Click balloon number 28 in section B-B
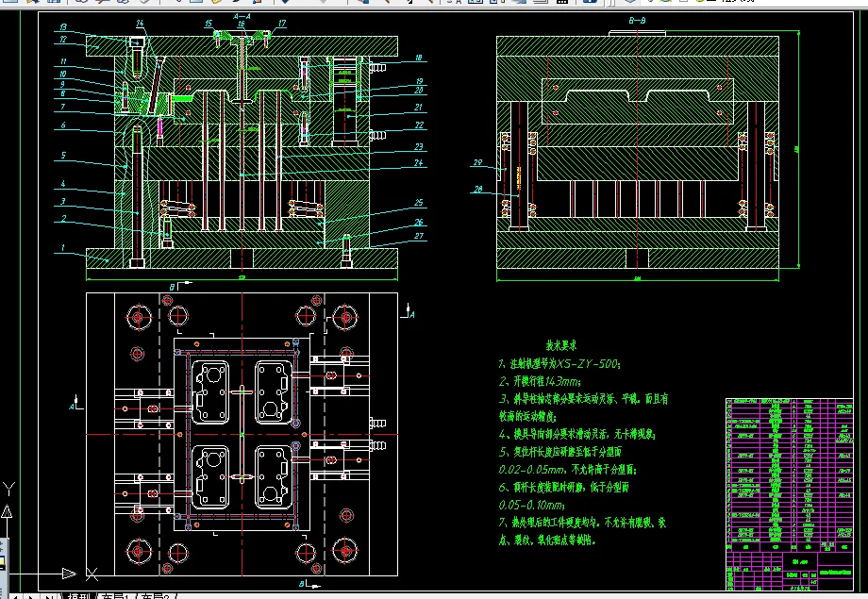The width and height of the screenshot is (868, 599). (478, 189)
